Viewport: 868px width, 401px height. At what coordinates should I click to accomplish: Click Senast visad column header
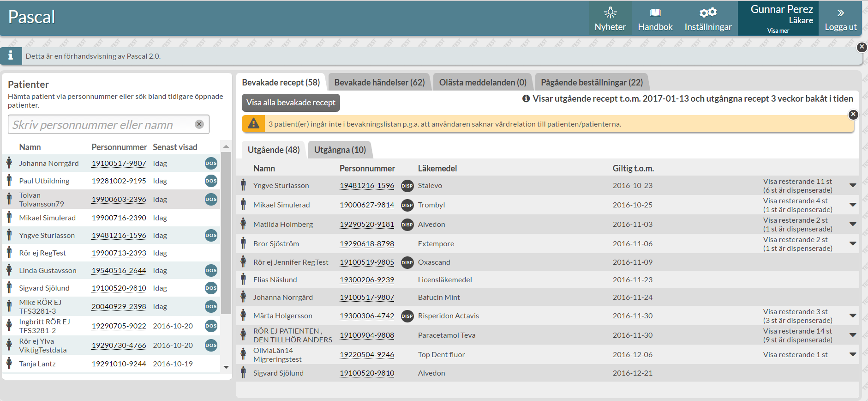tap(175, 147)
